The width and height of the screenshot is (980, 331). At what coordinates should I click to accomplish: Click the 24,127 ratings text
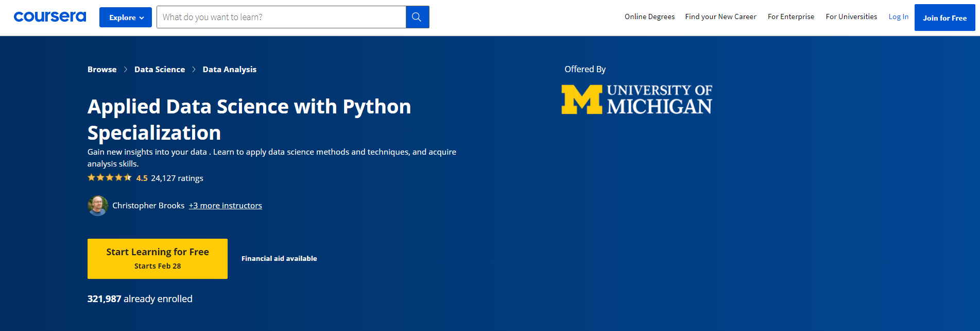tap(177, 178)
